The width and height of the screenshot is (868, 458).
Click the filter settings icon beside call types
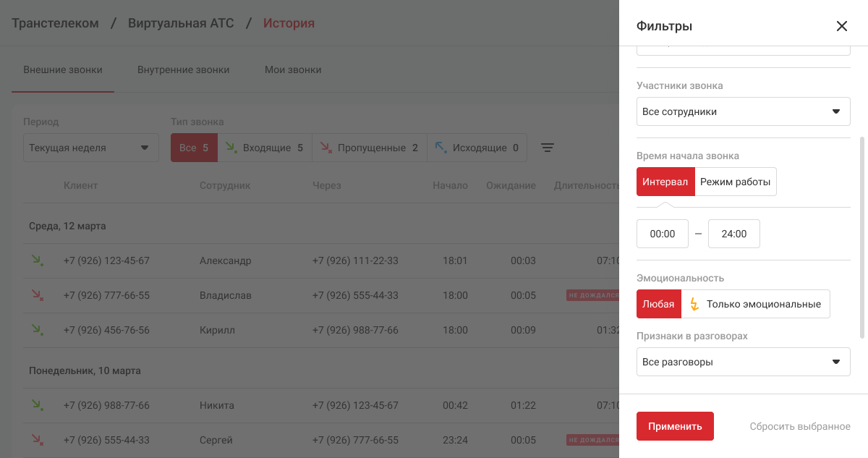point(548,148)
